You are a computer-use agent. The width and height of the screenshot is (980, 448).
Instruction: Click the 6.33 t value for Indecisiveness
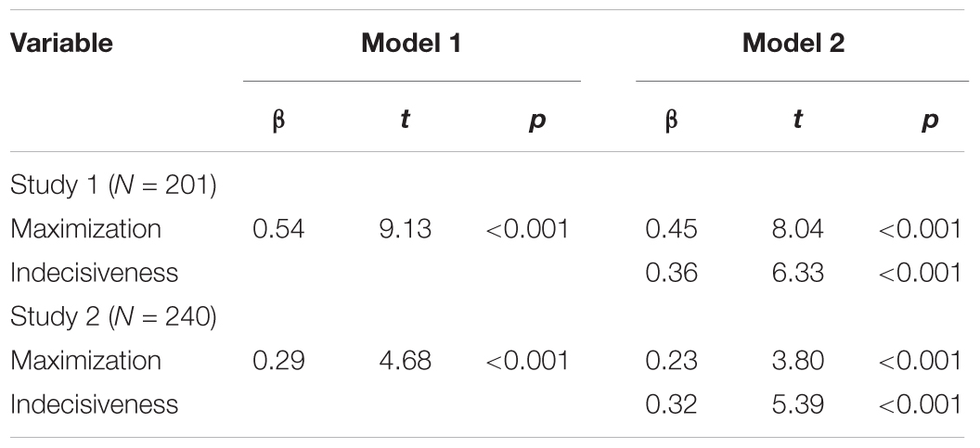coord(797,273)
